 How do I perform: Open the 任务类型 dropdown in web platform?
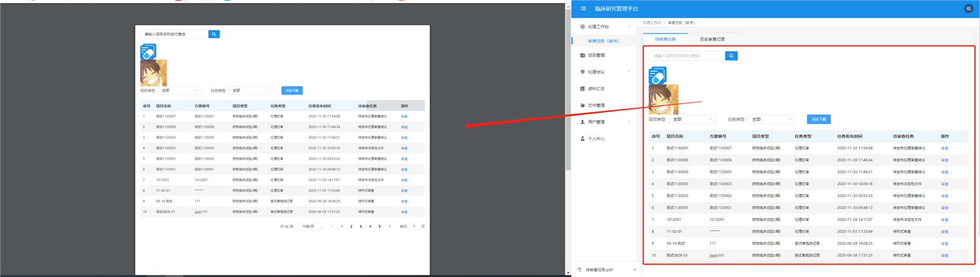(771, 119)
